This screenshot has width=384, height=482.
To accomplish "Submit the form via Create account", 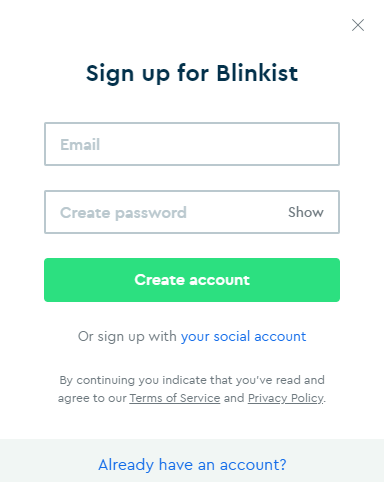I will tap(192, 280).
